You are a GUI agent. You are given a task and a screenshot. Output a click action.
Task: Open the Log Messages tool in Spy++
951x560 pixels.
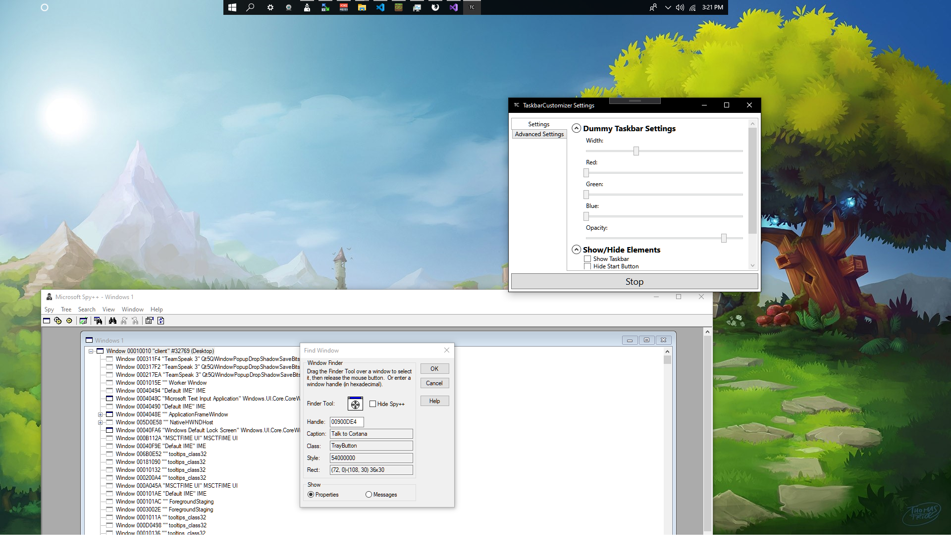83,320
